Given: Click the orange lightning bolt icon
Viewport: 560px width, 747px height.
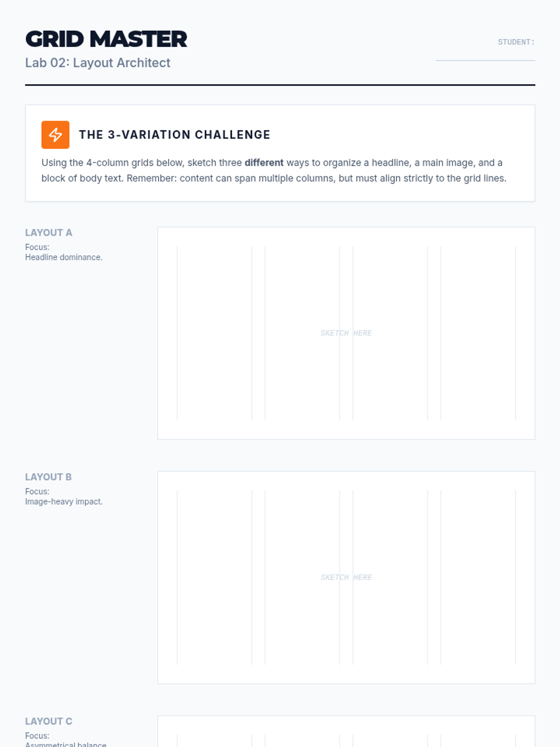Looking at the screenshot, I should click(x=55, y=134).
